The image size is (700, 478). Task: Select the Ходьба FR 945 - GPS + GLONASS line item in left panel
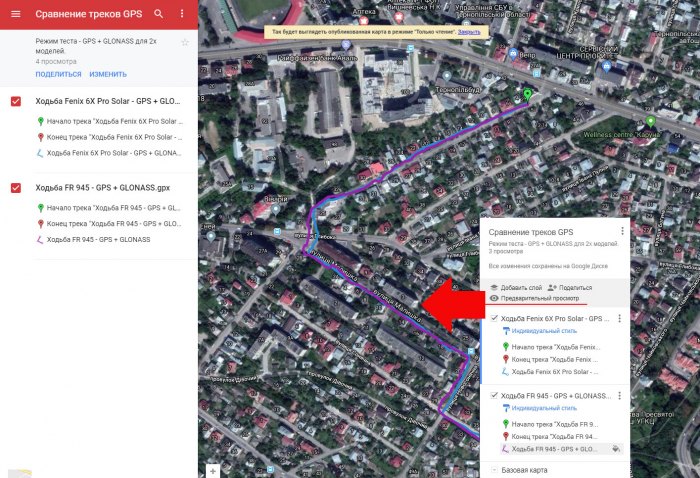(94, 240)
